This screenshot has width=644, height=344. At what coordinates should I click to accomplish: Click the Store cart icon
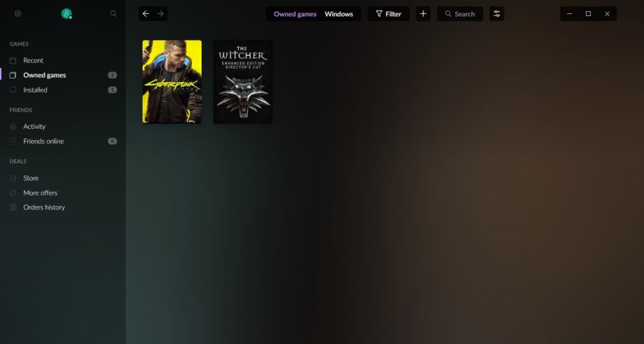13,178
